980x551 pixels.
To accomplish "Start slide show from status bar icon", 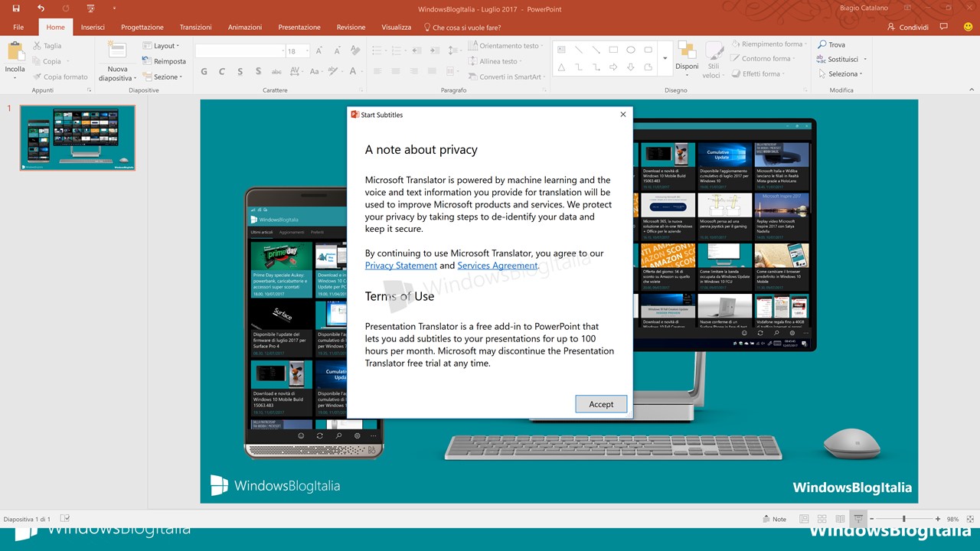I will (x=859, y=519).
